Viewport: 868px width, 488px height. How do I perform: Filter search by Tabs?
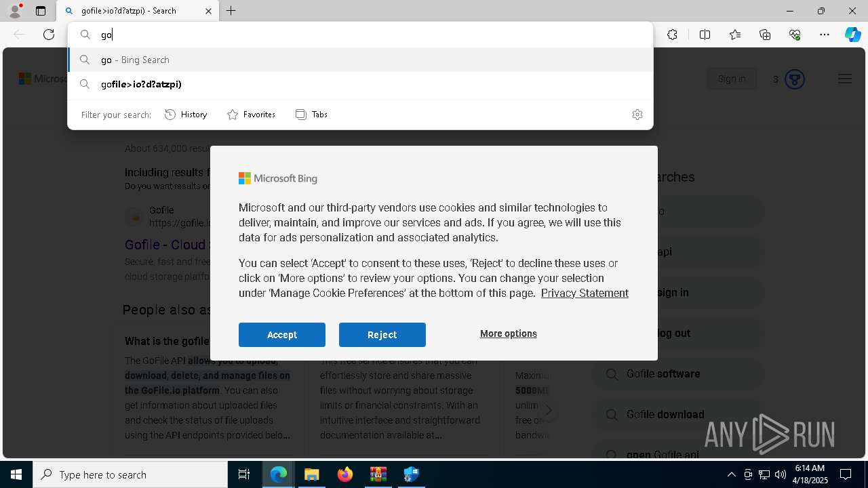(x=312, y=115)
